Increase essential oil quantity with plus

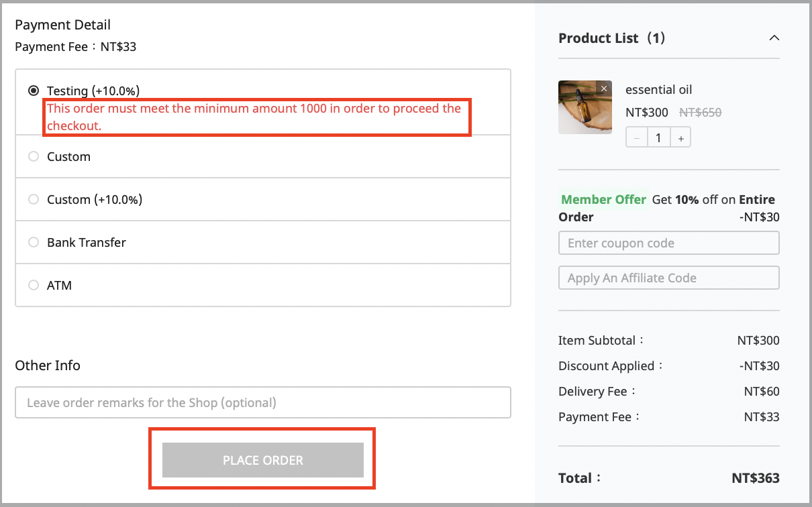click(x=680, y=137)
